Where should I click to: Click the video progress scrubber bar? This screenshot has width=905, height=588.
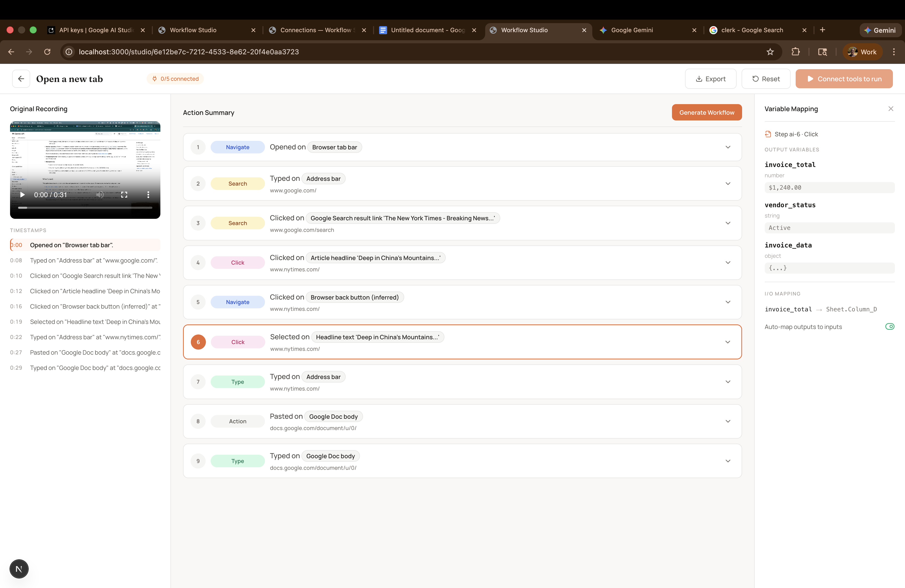pos(85,208)
